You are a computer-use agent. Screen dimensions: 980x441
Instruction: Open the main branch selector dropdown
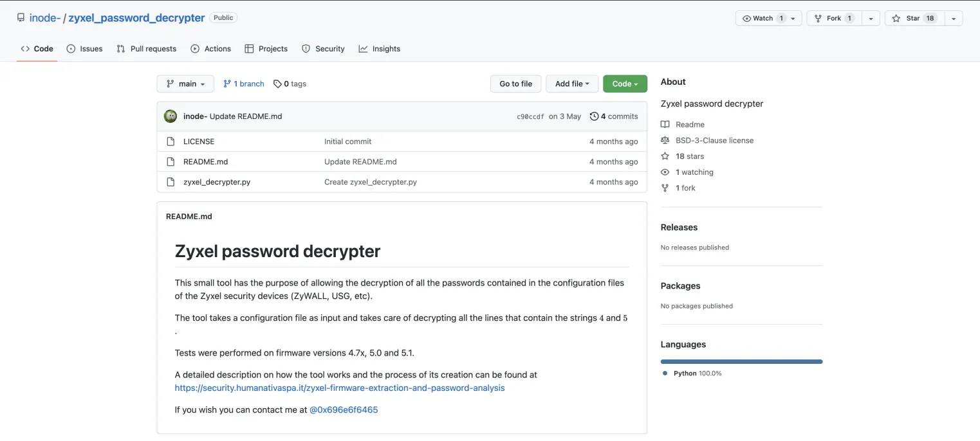tap(185, 84)
